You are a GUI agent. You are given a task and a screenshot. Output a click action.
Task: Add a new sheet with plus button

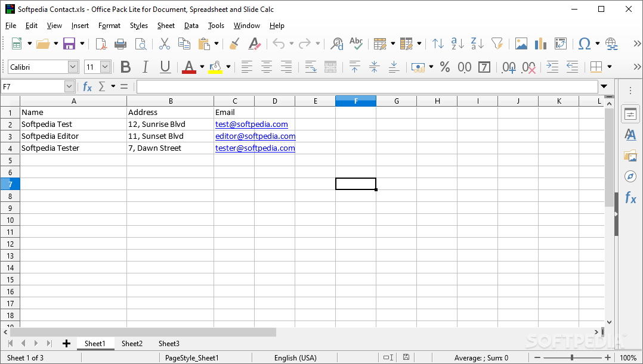[x=66, y=344]
